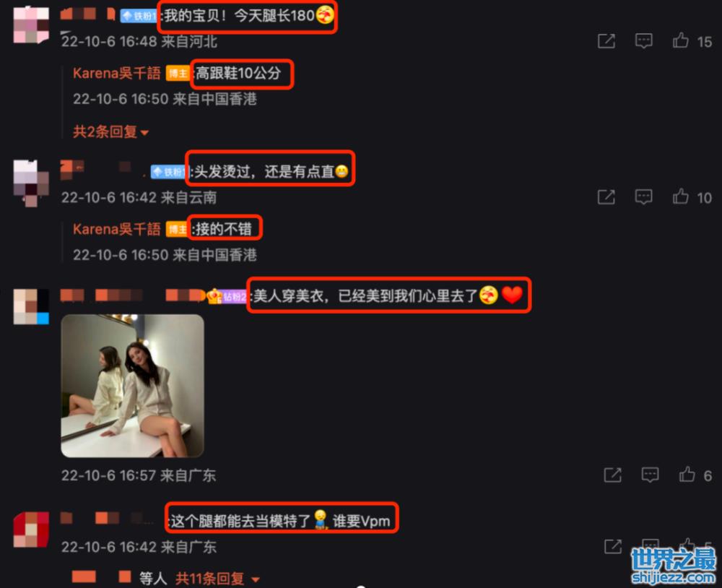Click arrow next to 共2条回复
722x588 pixels.
point(144,133)
